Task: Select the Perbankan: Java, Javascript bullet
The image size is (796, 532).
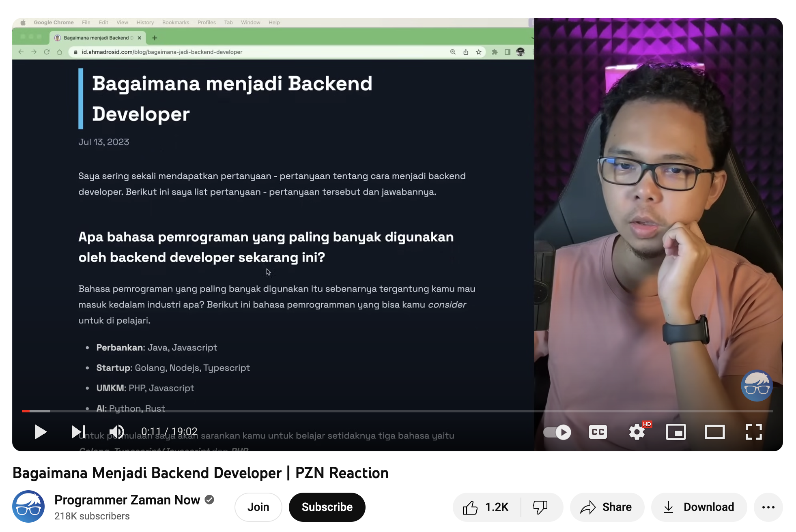Action: point(157,348)
